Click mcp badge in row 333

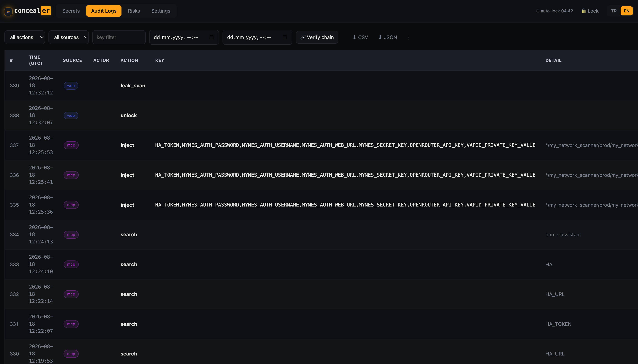(71, 264)
